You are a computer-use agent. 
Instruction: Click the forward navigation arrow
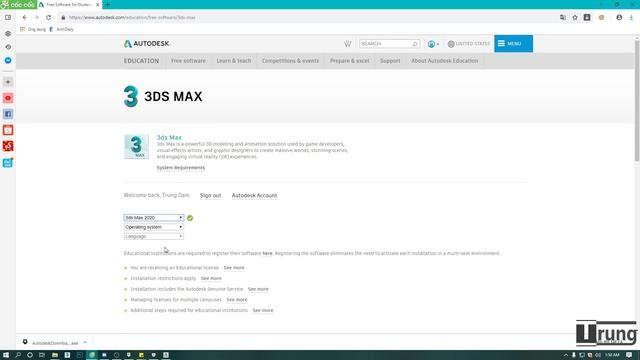tap(37, 18)
